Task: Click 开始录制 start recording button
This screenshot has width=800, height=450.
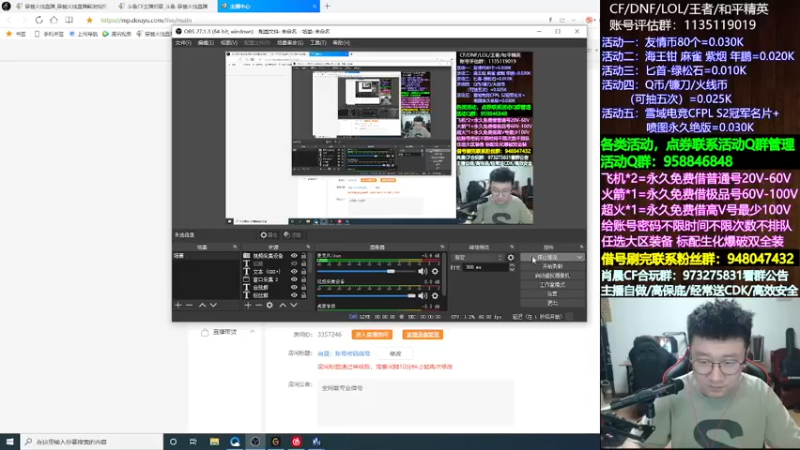Action: pos(553,267)
